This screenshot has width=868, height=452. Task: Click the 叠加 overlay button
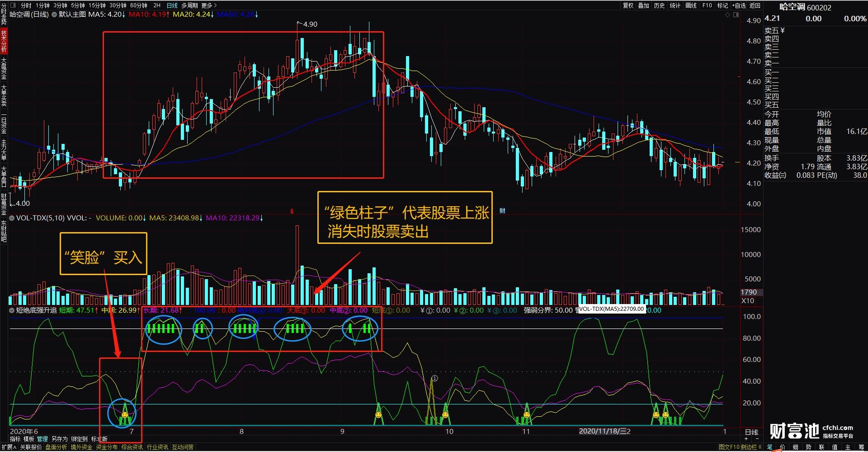coord(643,5)
